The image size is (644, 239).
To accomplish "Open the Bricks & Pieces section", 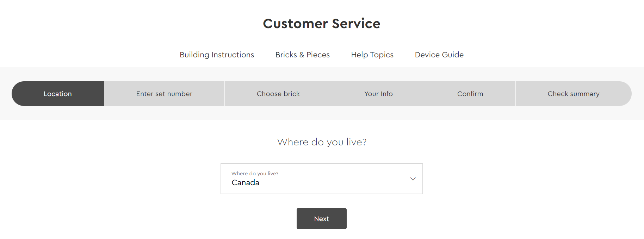I will [302, 55].
